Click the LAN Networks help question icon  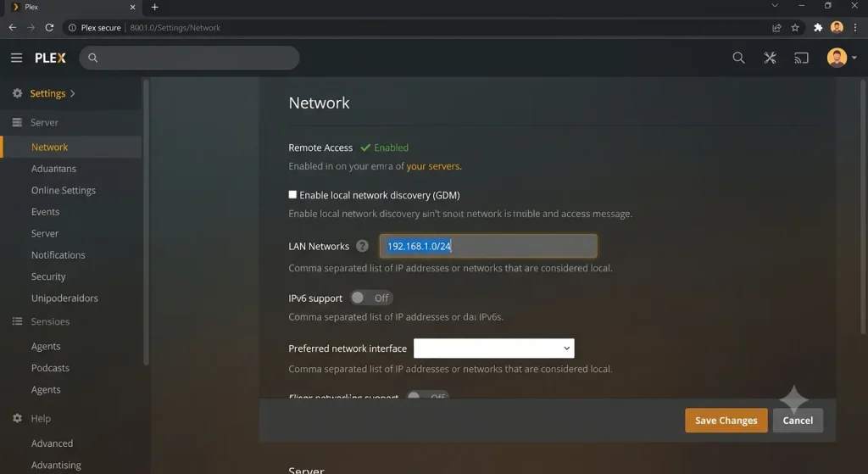click(362, 246)
